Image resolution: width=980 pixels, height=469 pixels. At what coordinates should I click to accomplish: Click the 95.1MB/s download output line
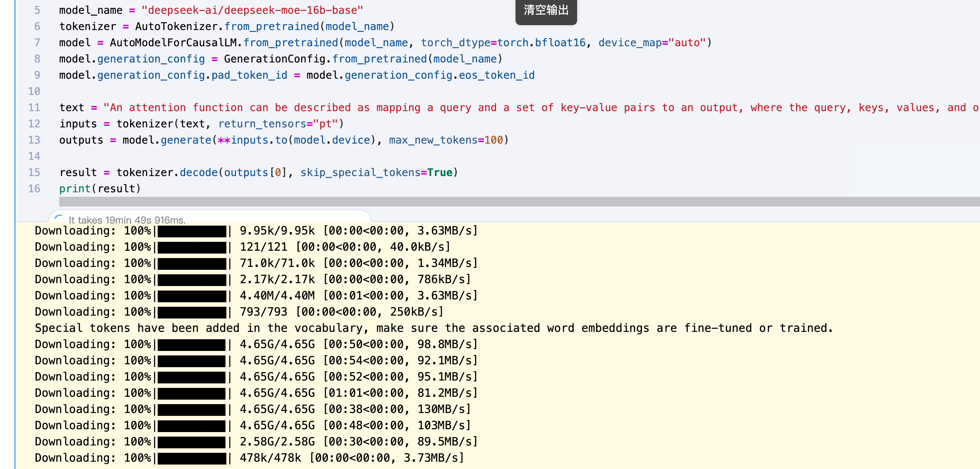(x=256, y=377)
